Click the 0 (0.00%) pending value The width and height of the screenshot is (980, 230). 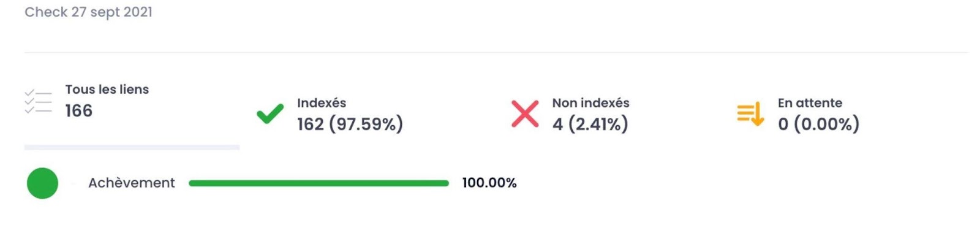819,124
